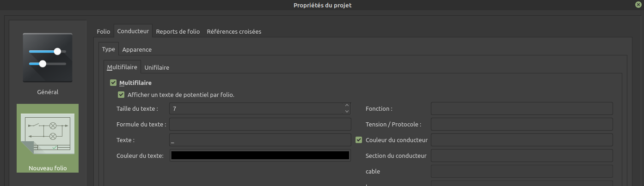644x186 pixels.
Task: Increase Taille du texte with up arrow
Action: point(347,106)
